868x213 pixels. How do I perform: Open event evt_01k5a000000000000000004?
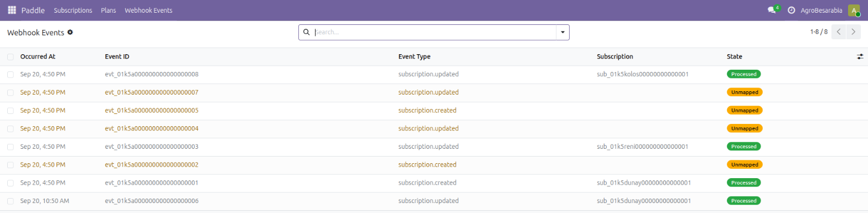152,128
